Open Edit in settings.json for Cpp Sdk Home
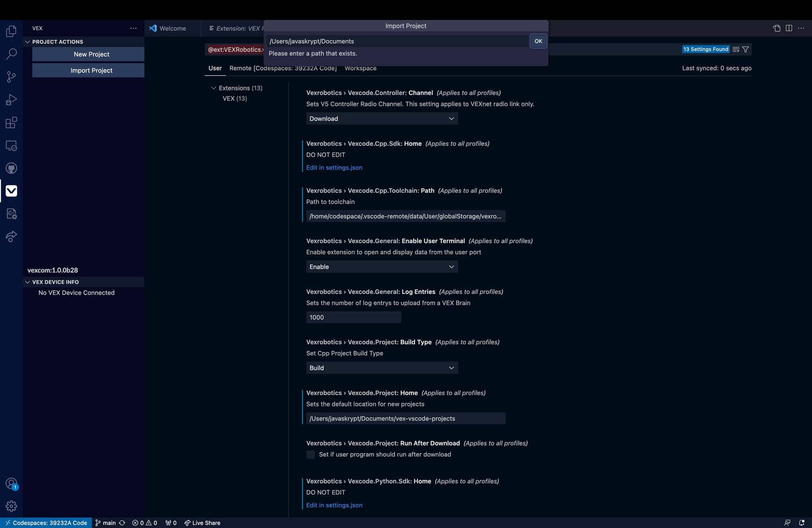The width and height of the screenshot is (812, 528). pos(334,167)
